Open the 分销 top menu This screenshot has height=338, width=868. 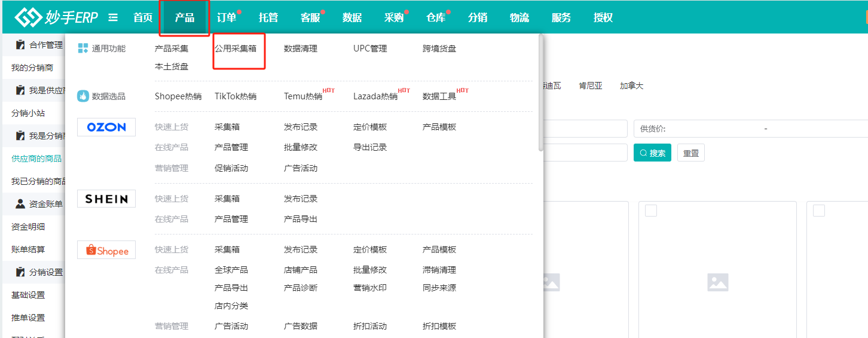478,17
